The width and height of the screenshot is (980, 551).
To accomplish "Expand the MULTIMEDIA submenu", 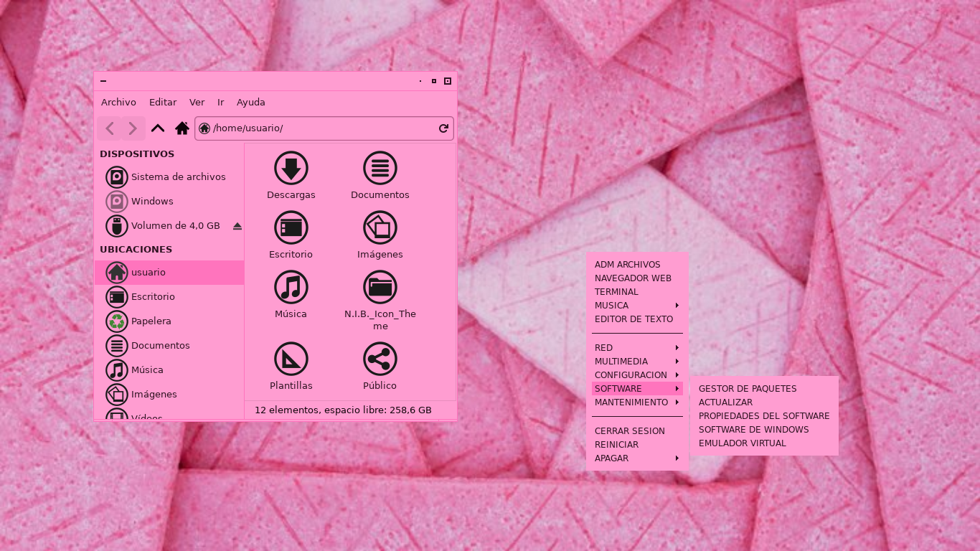I will tap(637, 362).
